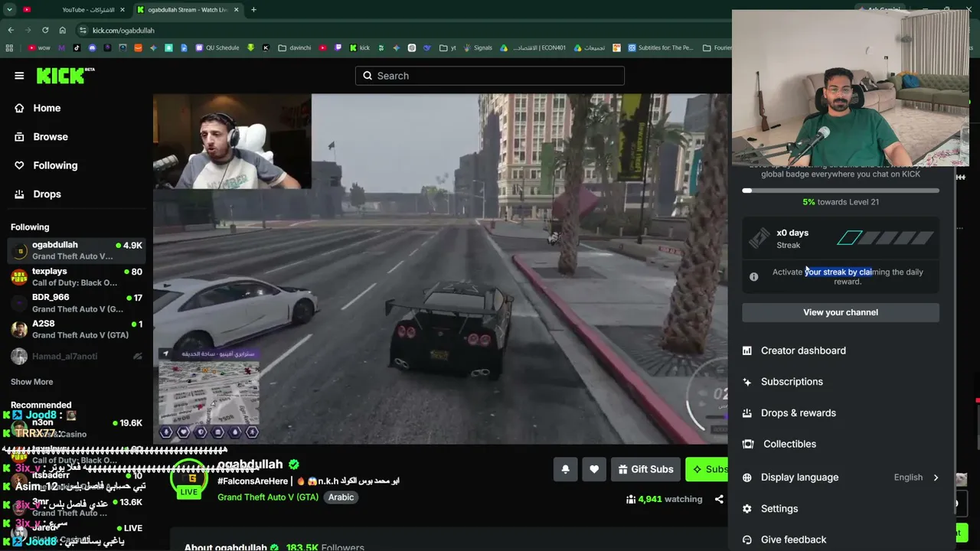Image resolution: width=980 pixels, height=551 pixels.
Task: Open A2S8 channel in Following list
Action: tap(77, 330)
